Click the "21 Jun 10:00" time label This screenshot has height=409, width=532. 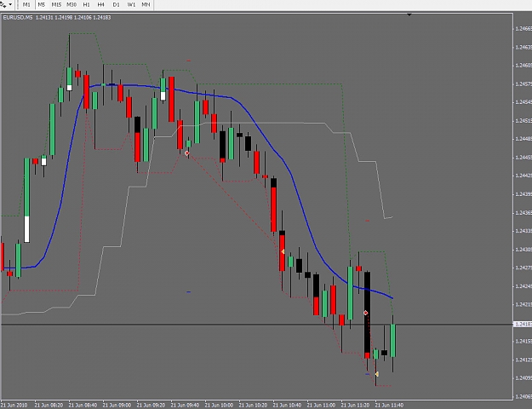click(x=219, y=406)
